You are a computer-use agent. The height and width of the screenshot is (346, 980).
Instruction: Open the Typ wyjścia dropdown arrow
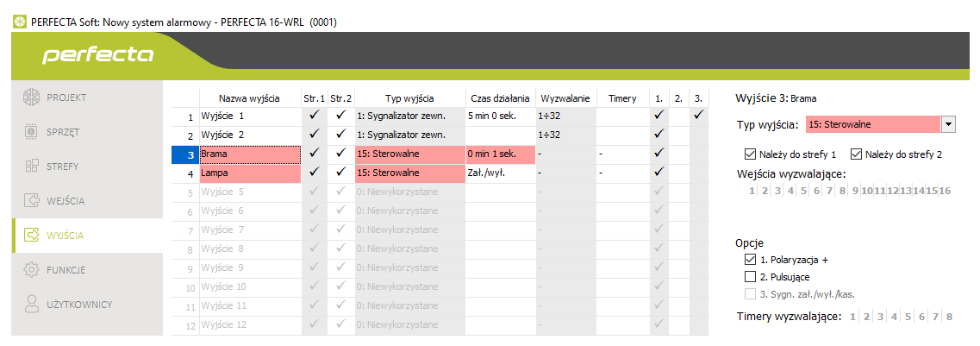coord(948,124)
